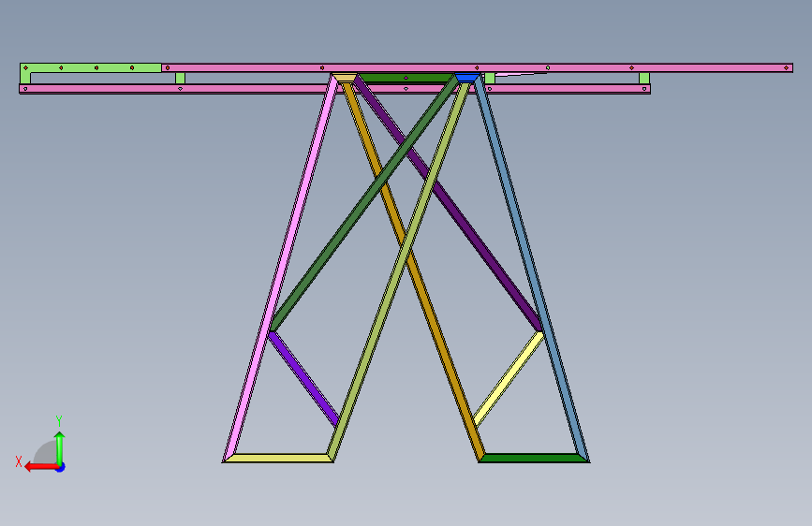Select the yellow bottom foot bar
This screenshot has width=812, height=526.
click(278, 458)
